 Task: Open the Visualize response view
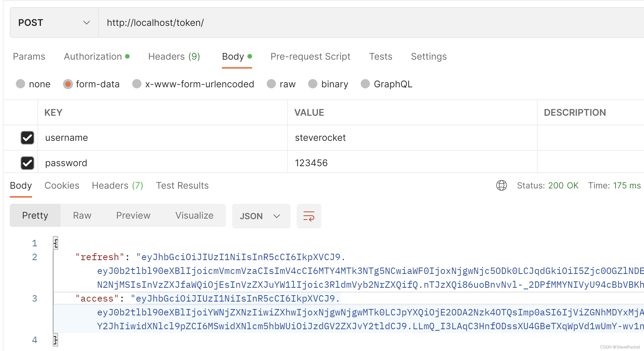coord(194,215)
